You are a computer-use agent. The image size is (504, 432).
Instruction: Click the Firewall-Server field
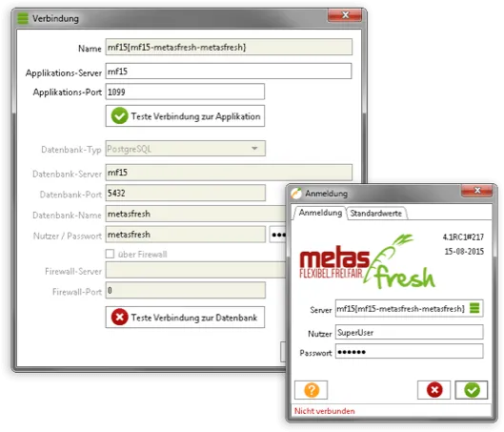195,270
